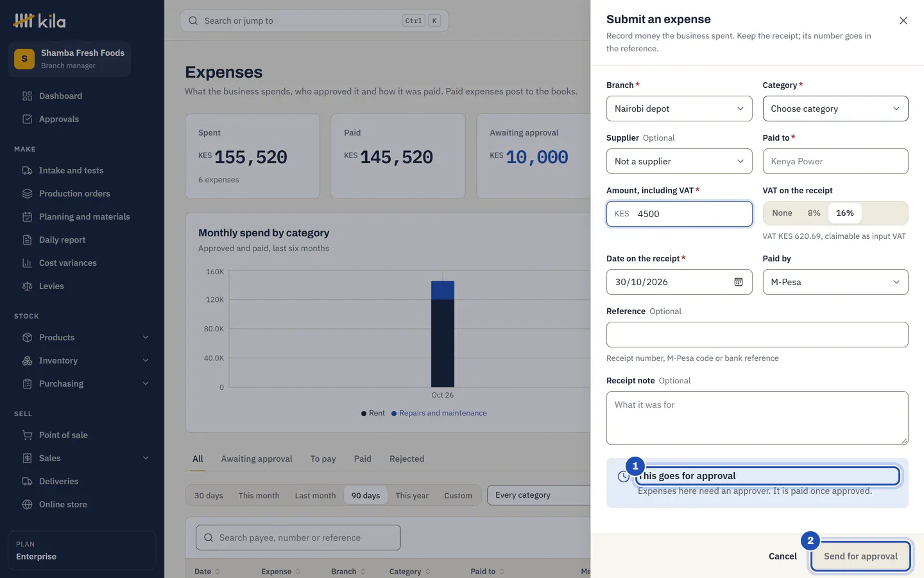Open the Every category filter dropdown
Screen dimensions: 924x578
coord(539,495)
